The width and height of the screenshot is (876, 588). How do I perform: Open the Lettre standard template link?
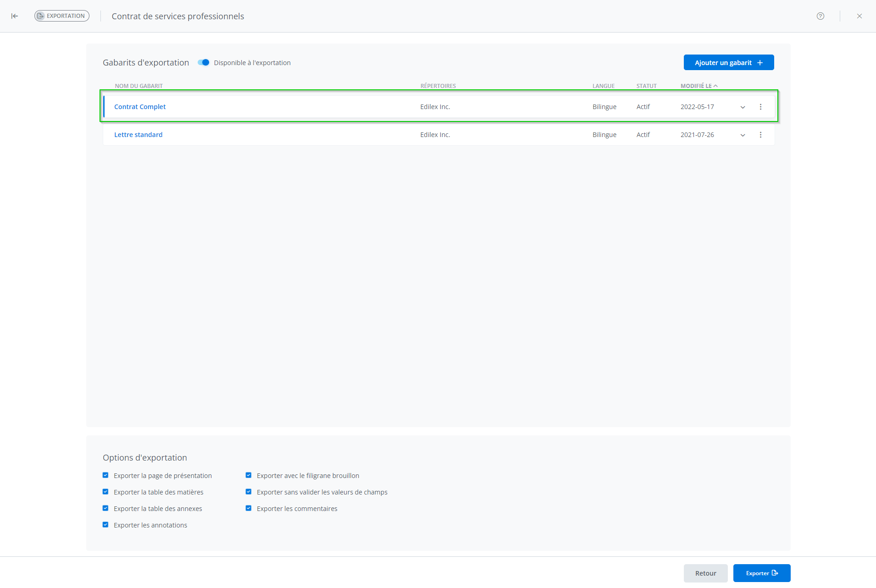[138, 135]
